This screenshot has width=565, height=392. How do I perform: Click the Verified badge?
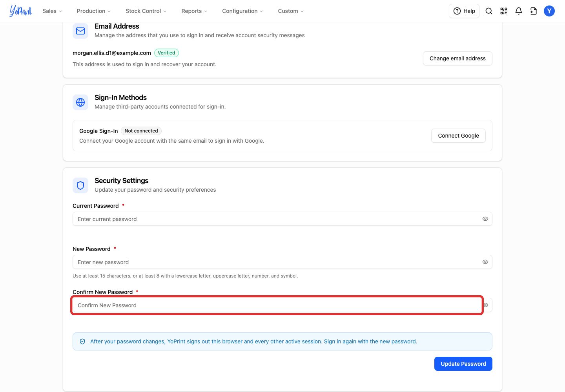[166, 53]
